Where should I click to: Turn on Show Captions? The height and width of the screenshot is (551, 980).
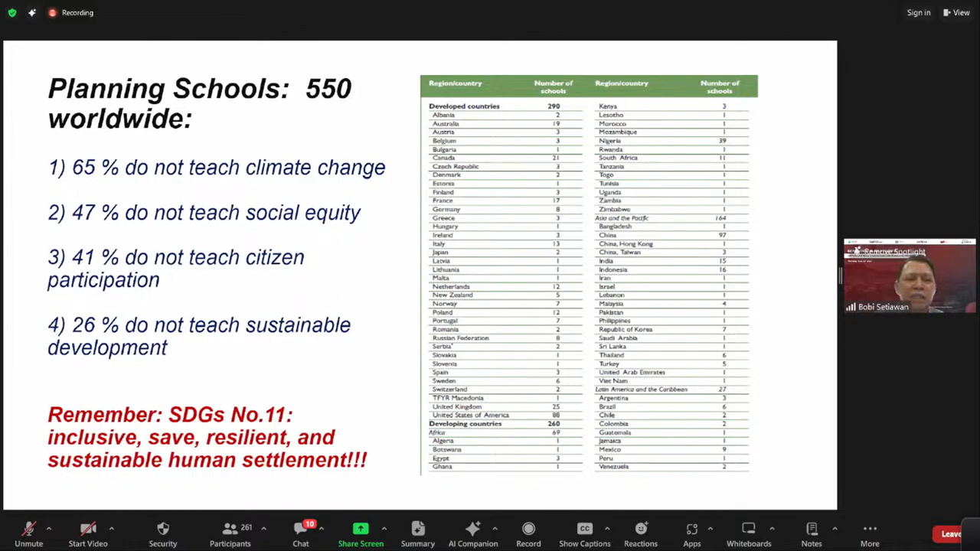click(x=585, y=534)
